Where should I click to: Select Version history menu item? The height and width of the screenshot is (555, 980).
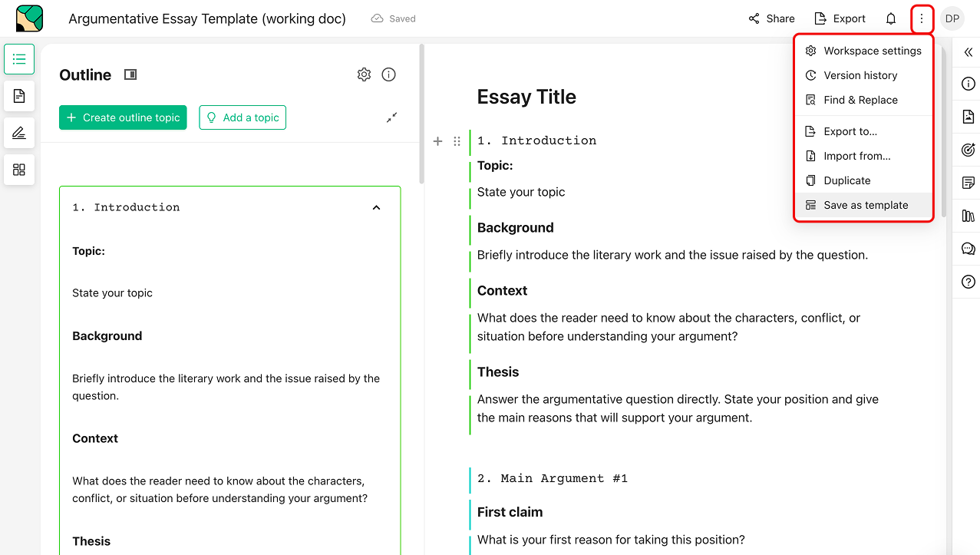coord(863,75)
